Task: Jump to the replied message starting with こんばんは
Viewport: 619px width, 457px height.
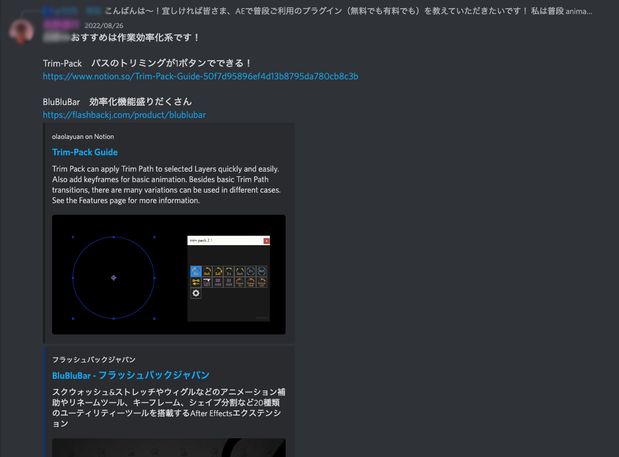Action: [348, 11]
